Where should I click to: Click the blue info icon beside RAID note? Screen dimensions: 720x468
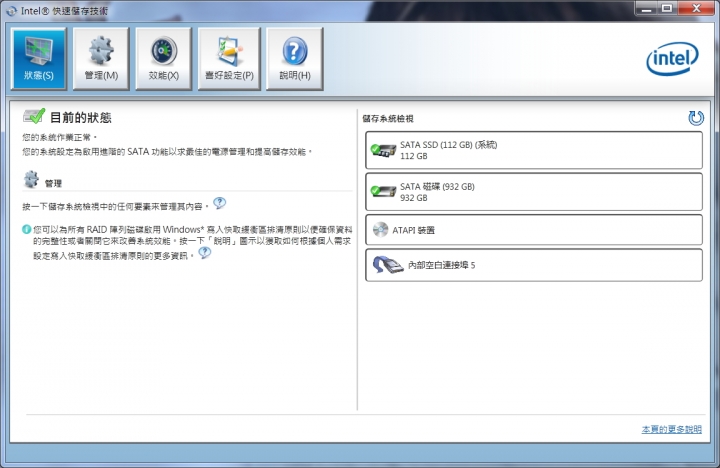click(27, 229)
